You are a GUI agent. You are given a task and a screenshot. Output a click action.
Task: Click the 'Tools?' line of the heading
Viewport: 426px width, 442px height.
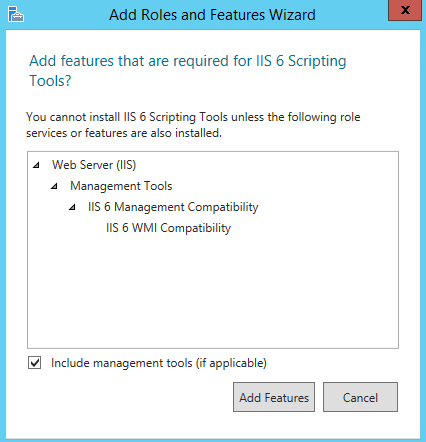click(50, 81)
